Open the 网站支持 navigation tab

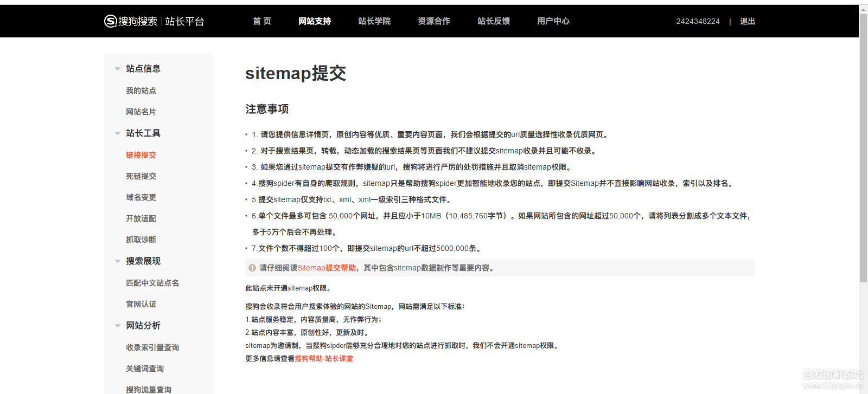coord(315,21)
